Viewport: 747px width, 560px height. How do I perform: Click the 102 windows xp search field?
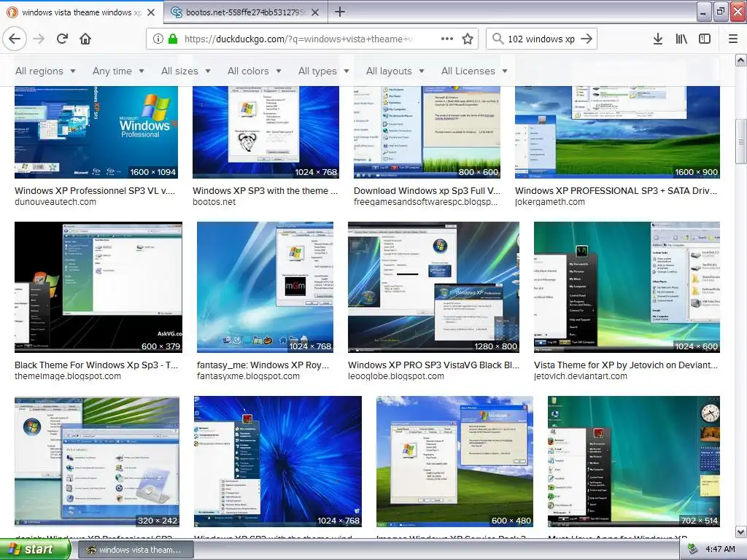click(x=541, y=39)
